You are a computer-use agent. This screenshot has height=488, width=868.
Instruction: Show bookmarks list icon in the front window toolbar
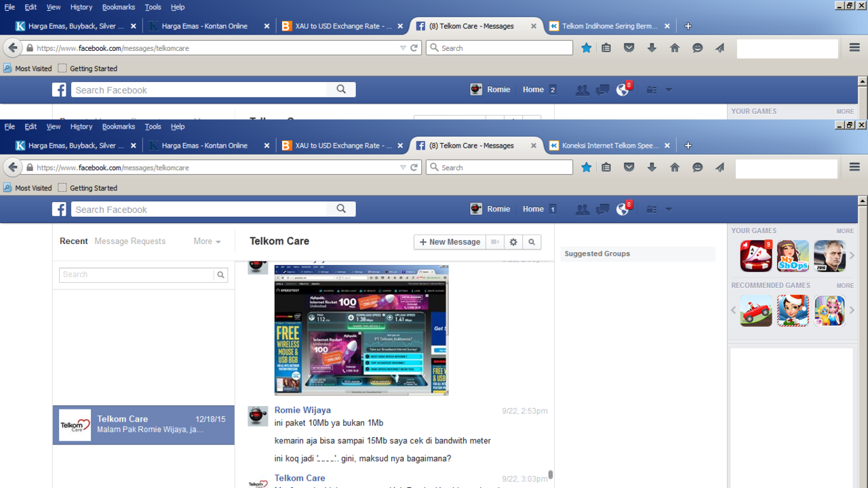607,167
